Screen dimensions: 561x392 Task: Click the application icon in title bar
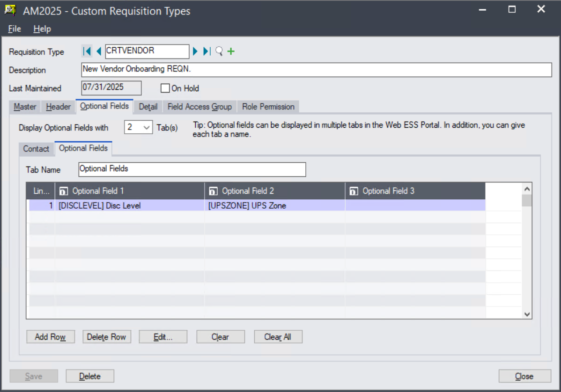10,10
